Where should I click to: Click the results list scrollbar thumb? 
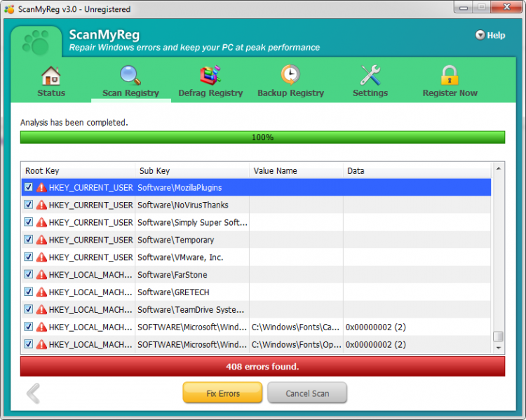pyautogui.click(x=499, y=336)
